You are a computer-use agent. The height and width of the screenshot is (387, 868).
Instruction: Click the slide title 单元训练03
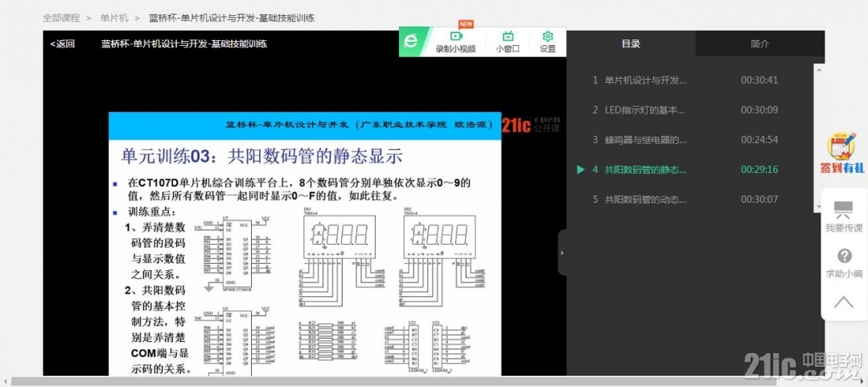[x=261, y=157]
